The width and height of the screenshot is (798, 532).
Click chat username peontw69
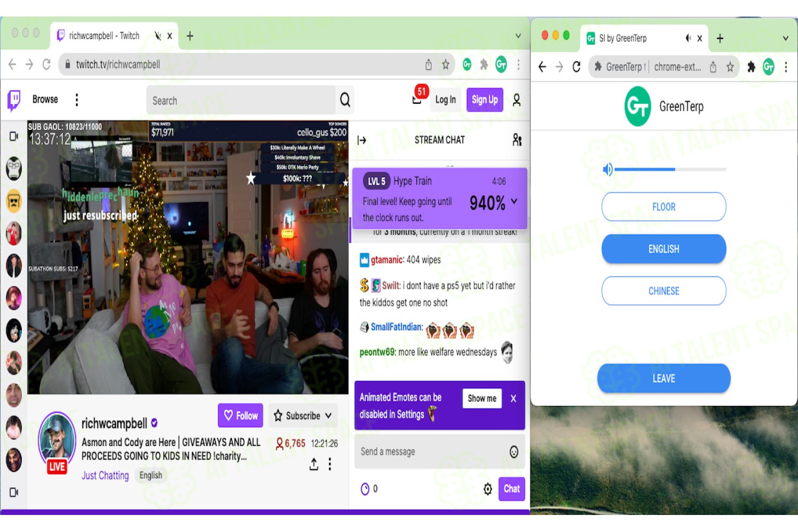click(x=377, y=352)
